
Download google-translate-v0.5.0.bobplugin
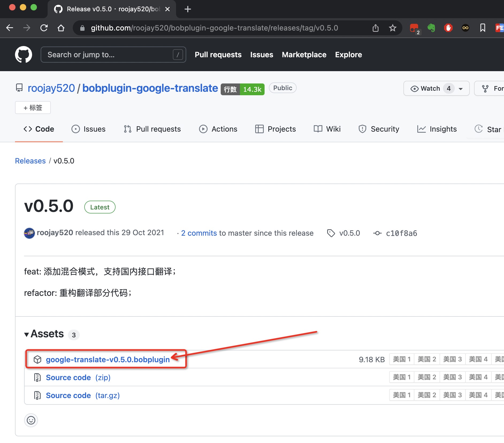click(108, 359)
